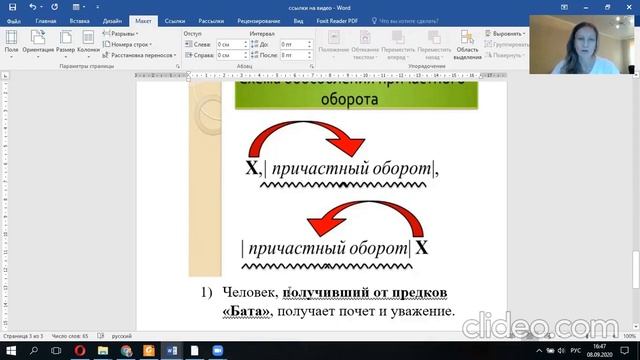Screen dimensions: 640x360
Task: Click the Слева indent value field
Action: [x=229, y=44]
